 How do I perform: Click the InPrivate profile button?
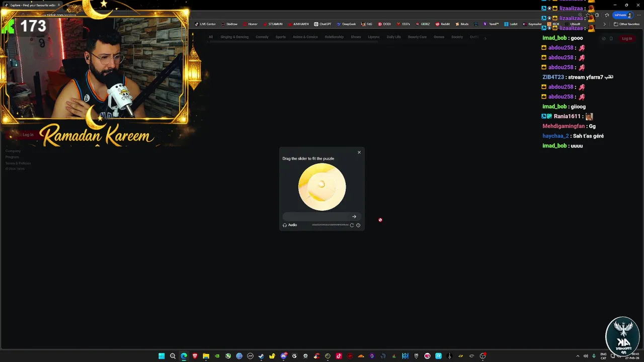coord(623,15)
